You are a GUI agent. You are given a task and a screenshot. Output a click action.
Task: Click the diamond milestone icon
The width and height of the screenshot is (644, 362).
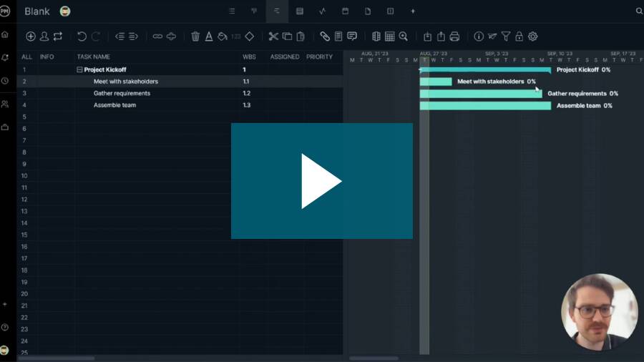pyautogui.click(x=249, y=36)
